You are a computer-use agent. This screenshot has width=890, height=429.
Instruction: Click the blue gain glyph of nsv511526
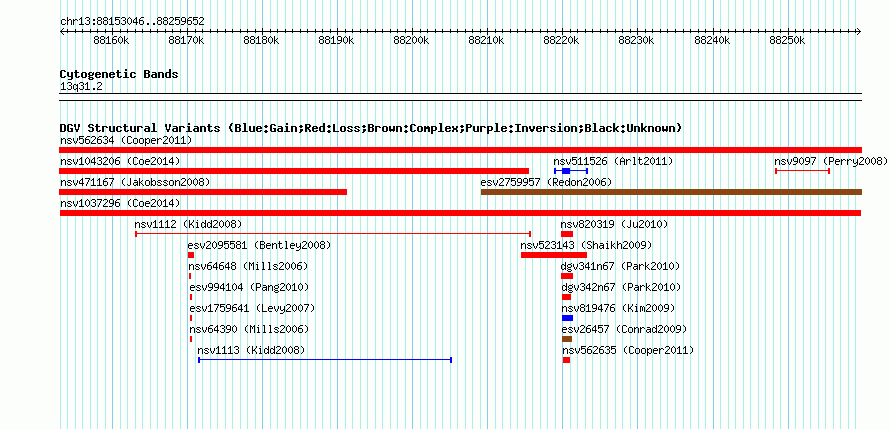pos(571,171)
